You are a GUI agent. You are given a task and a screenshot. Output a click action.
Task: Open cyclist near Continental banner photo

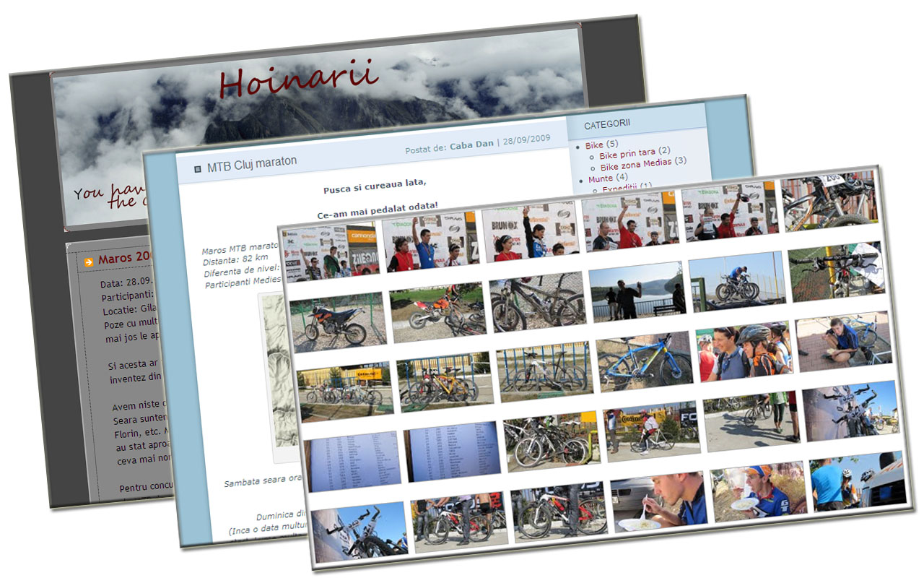[x=653, y=431]
